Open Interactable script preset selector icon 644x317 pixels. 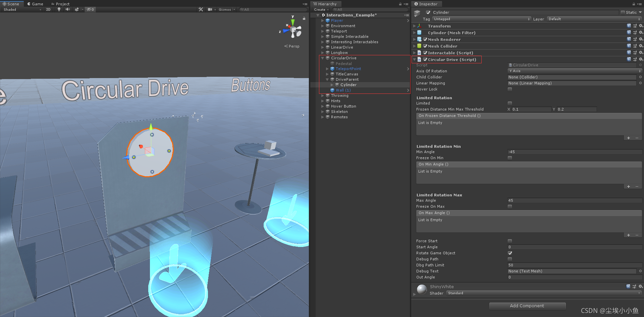click(635, 53)
